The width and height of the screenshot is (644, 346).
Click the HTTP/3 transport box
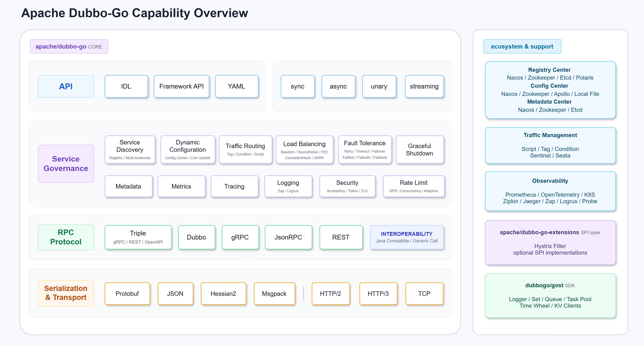pos(378,293)
